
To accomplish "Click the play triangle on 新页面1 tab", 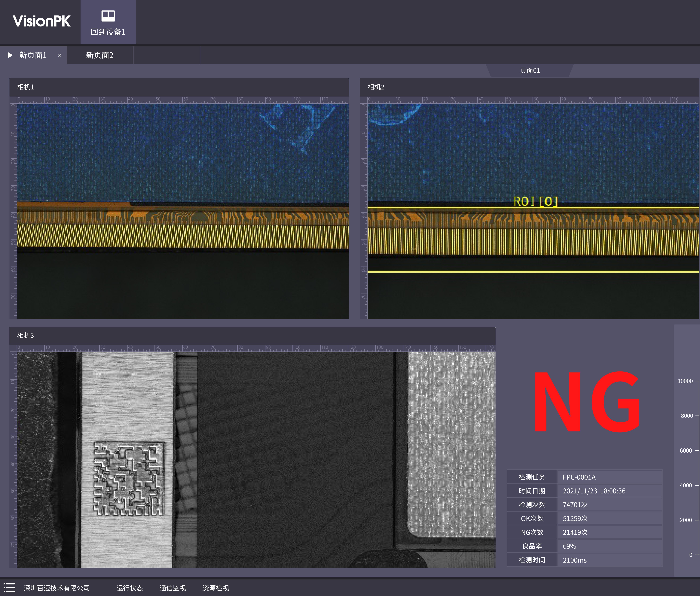I will (10, 55).
